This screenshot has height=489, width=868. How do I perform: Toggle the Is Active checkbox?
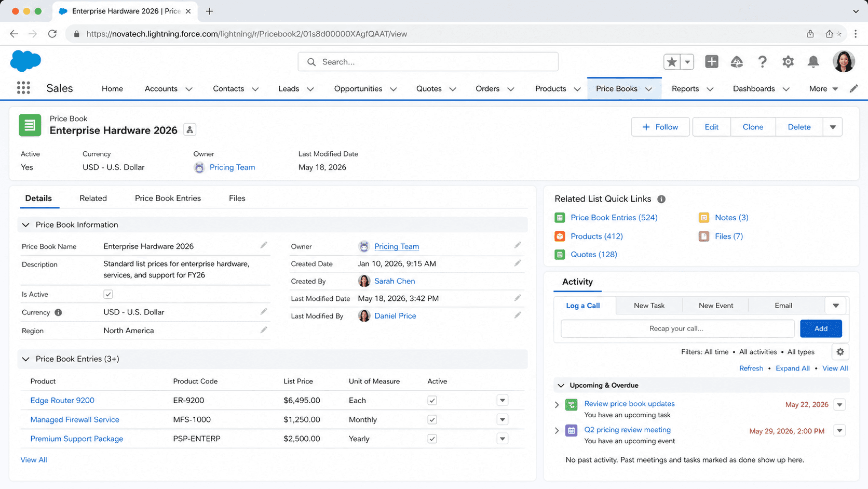(x=108, y=294)
